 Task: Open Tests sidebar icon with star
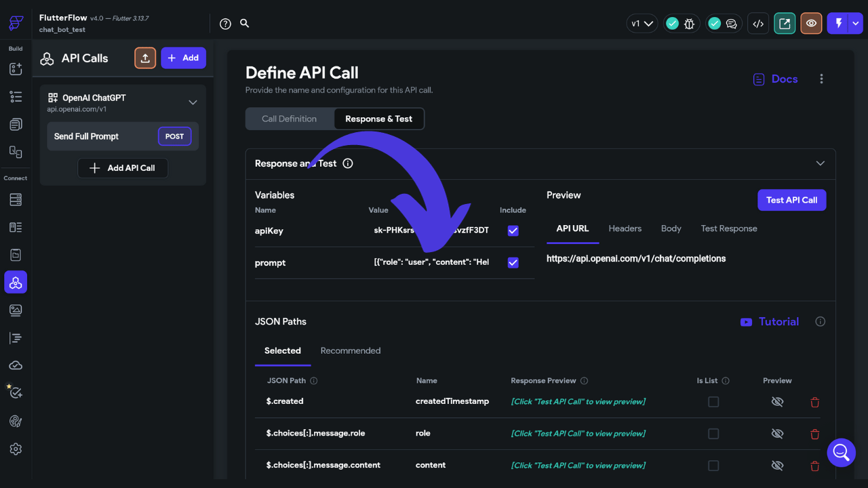coord(16,393)
